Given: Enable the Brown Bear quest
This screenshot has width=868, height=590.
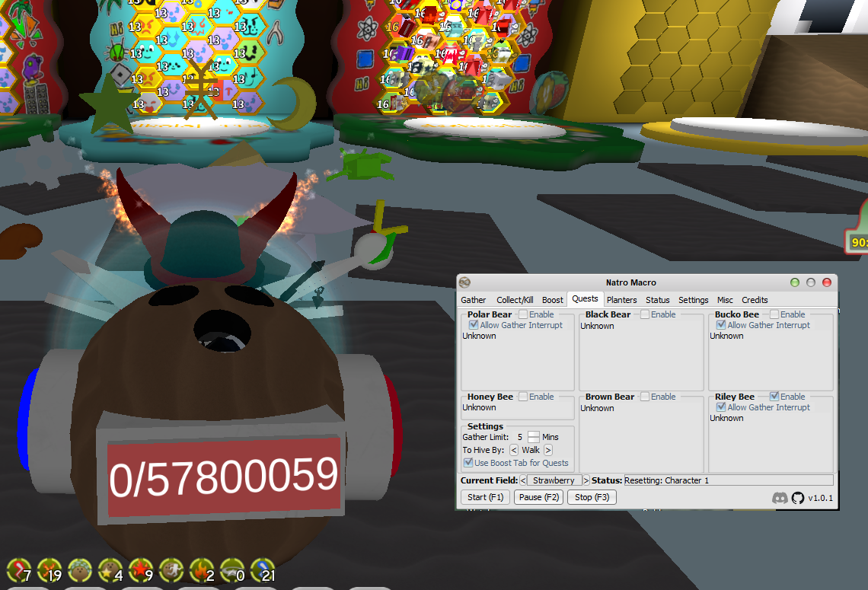Looking at the screenshot, I should 645,397.
